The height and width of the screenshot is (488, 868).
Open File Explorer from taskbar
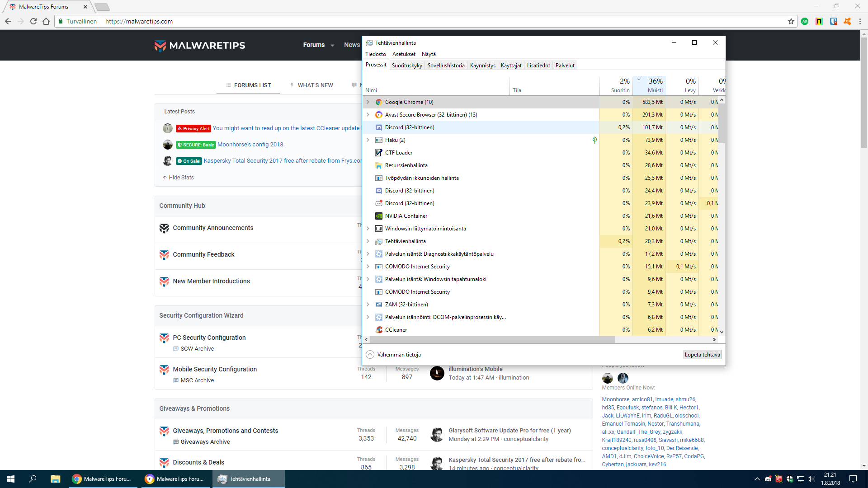point(55,479)
